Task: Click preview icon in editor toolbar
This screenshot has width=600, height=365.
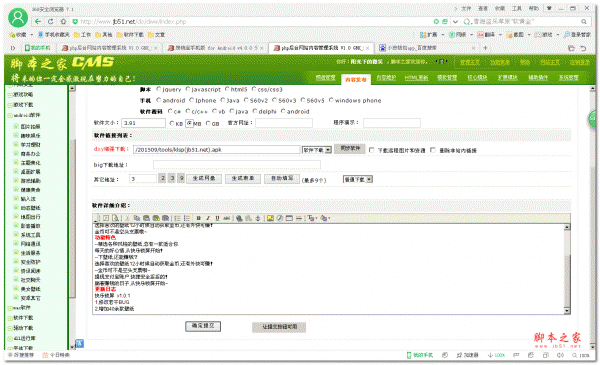Action: click(116, 218)
